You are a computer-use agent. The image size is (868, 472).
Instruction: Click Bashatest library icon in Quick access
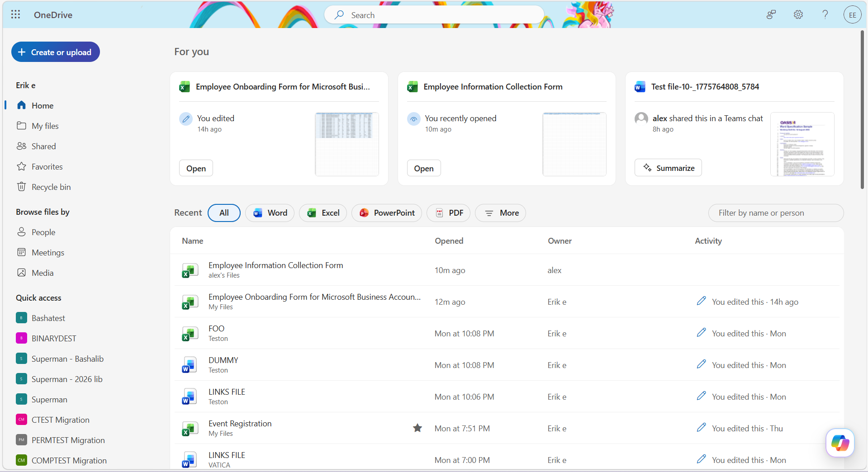pyautogui.click(x=21, y=318)
